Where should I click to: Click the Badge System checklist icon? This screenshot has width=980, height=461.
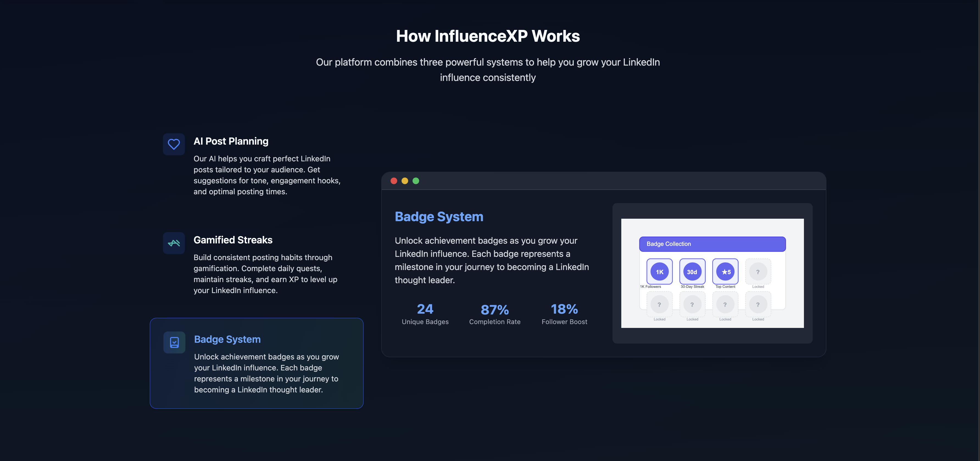174,342
